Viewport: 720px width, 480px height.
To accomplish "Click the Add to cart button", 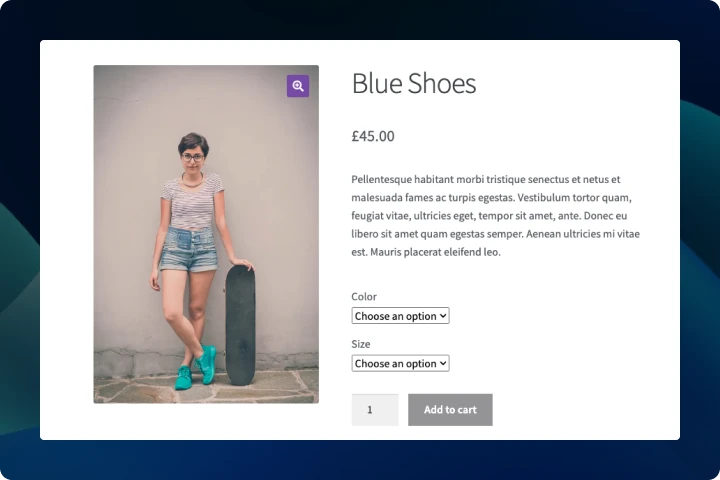I will click(450, 410).
